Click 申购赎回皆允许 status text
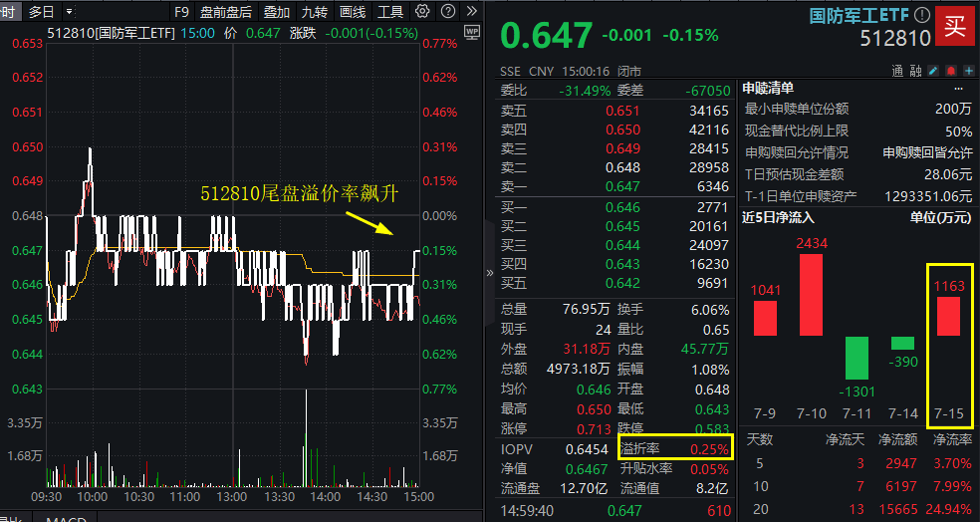Viewport: 980px width, 522px height. 927,153
